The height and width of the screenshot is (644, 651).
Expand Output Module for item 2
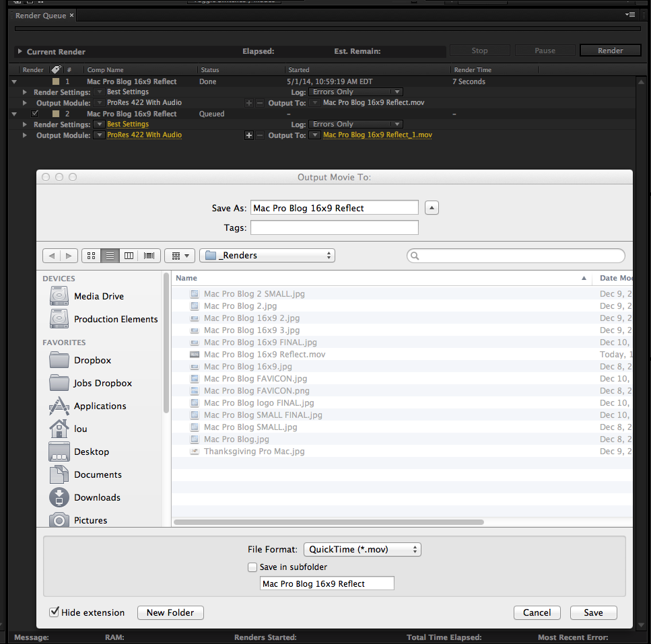tap(24, 135)
